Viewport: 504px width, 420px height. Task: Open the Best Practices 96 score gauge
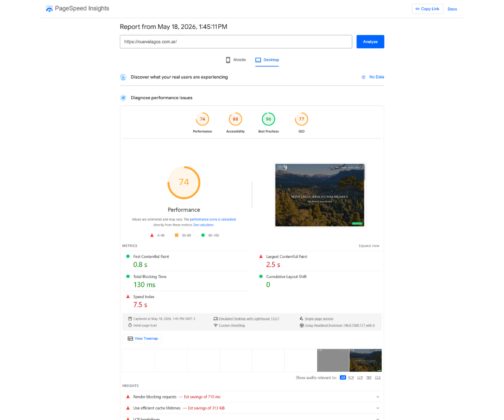pyautogui.click(x=268, y=119)
